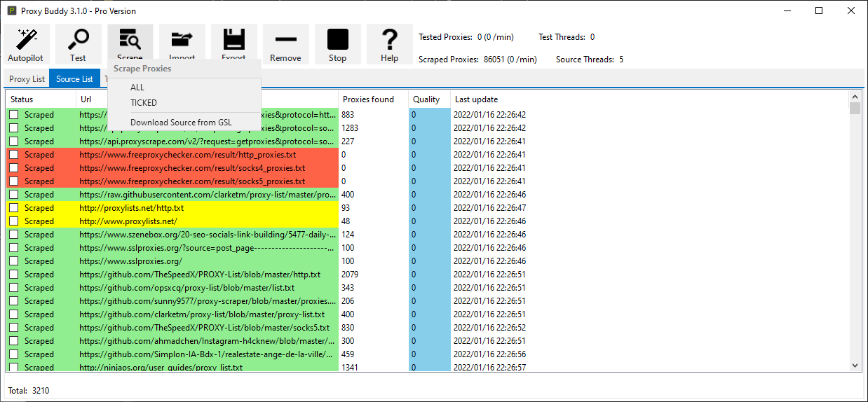
Task: Choose ALL in Scrape Proxies menu
Action: click(137, 88)
